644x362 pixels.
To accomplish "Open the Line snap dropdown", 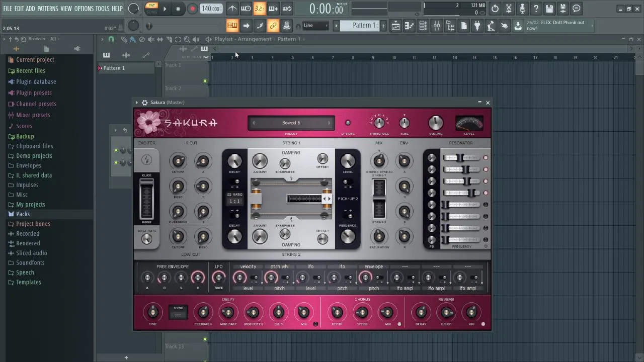I will click(x=315, y=26).
